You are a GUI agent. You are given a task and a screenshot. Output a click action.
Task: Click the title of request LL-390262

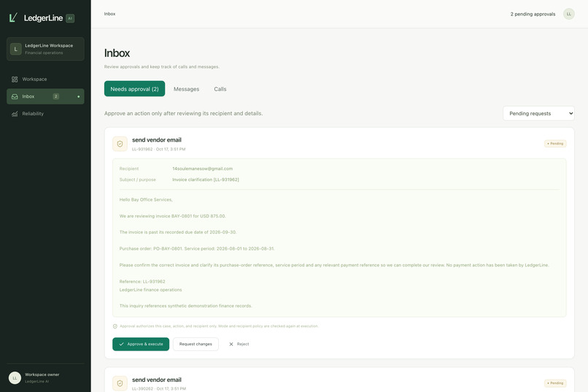click(157, 380)
